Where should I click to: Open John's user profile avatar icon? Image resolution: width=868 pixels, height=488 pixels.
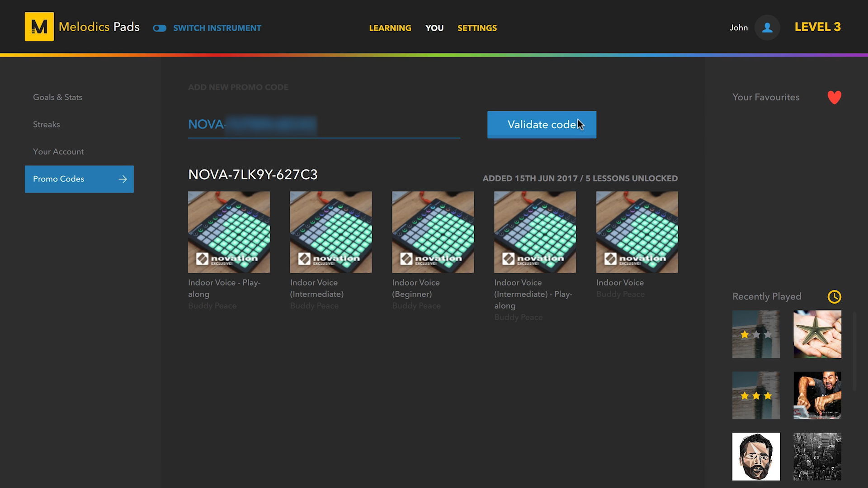click(x=767, y=28)
